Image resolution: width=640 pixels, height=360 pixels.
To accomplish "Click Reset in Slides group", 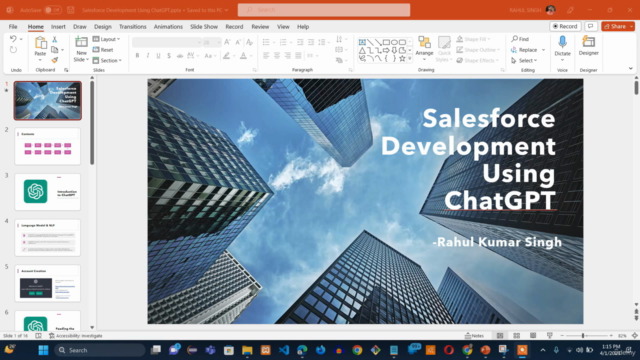I will 103,50.
